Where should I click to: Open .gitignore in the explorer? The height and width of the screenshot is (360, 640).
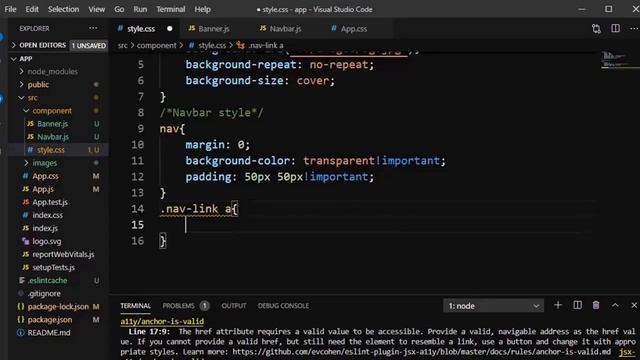tap(59, 293)
